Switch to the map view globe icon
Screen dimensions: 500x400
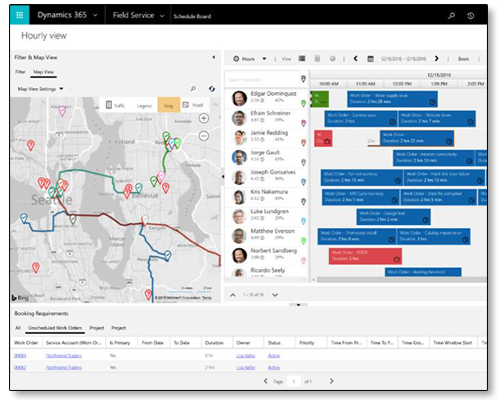click(x=332, y=59)
